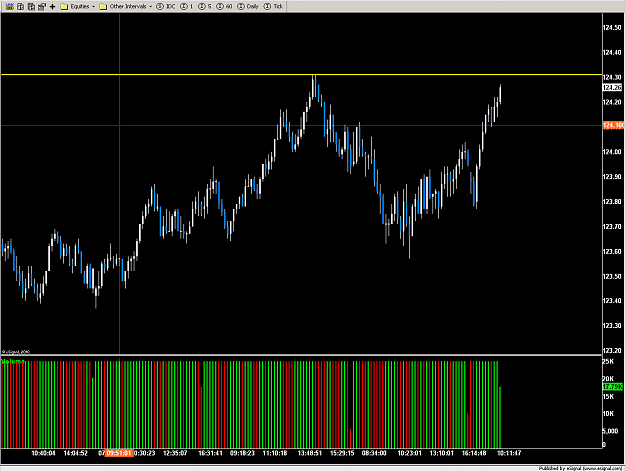Click the 123.20 price axis label

[x=612, y=351]
